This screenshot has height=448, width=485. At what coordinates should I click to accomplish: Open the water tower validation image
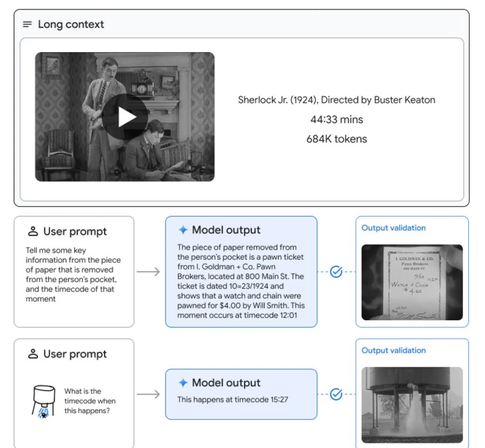[412, 405]
